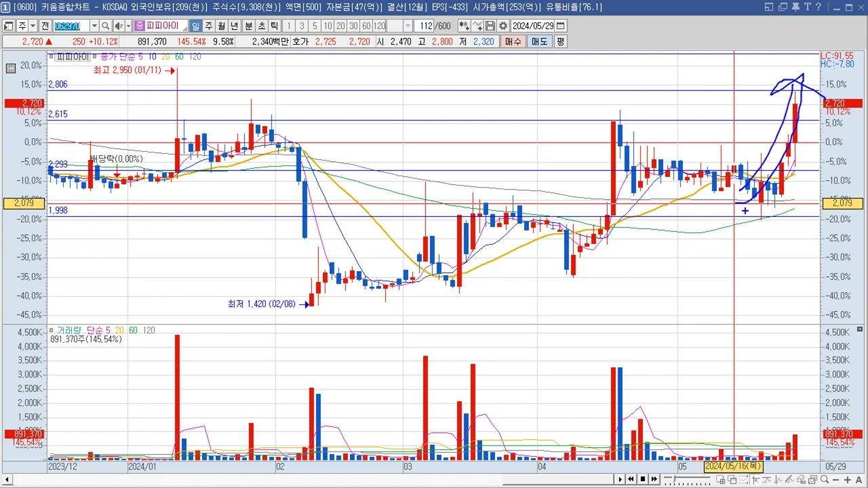The height and width of the screenshot is (488, 868).
Task: Select the 30 interval button
Action: coord(353,26)
